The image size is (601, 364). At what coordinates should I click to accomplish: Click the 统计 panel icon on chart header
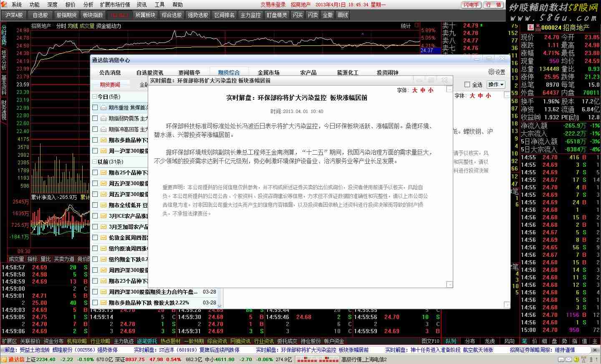[417, 25]
